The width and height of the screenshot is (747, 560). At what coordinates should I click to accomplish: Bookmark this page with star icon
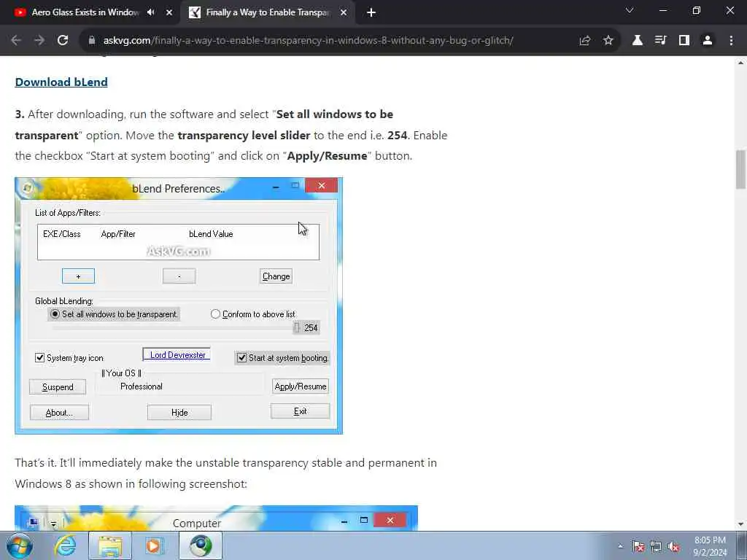[608, 41]
